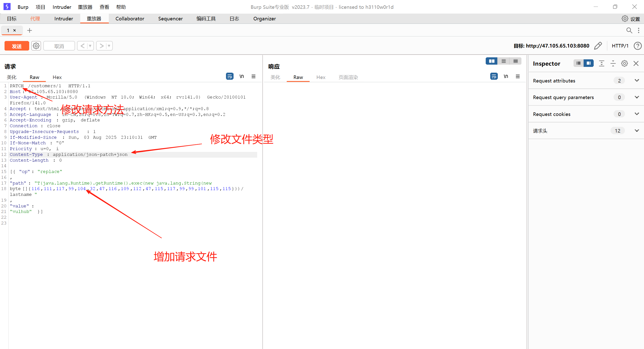The width and height of the screenshot is (644, 349).
Task: Switch to the Organizer tab
Action: click(x=264, y=19)
